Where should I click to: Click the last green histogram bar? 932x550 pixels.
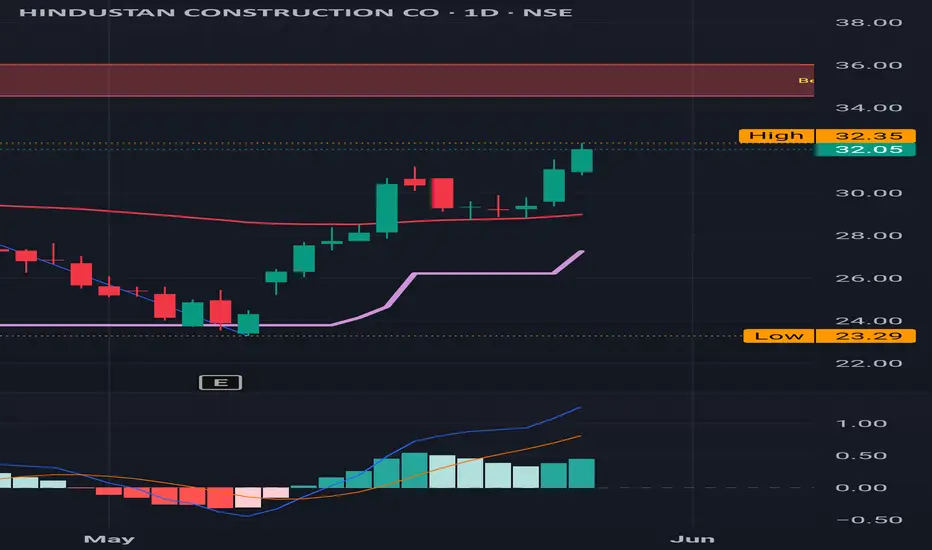[581, 473]
